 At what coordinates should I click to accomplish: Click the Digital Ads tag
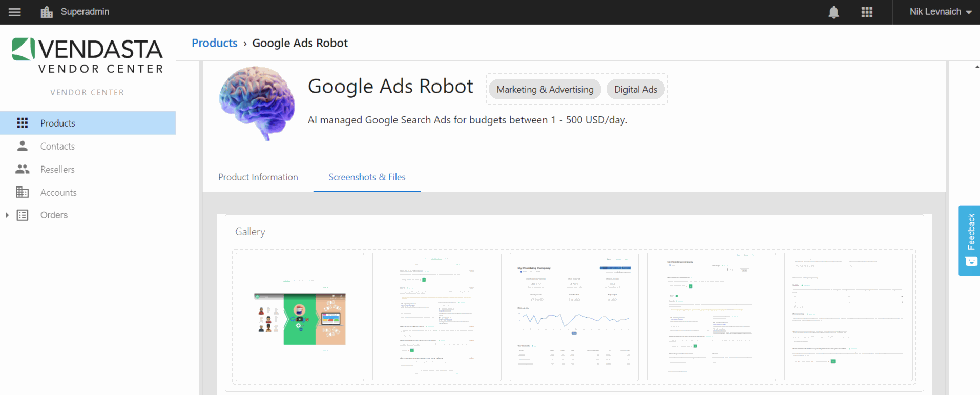point(636,89)
